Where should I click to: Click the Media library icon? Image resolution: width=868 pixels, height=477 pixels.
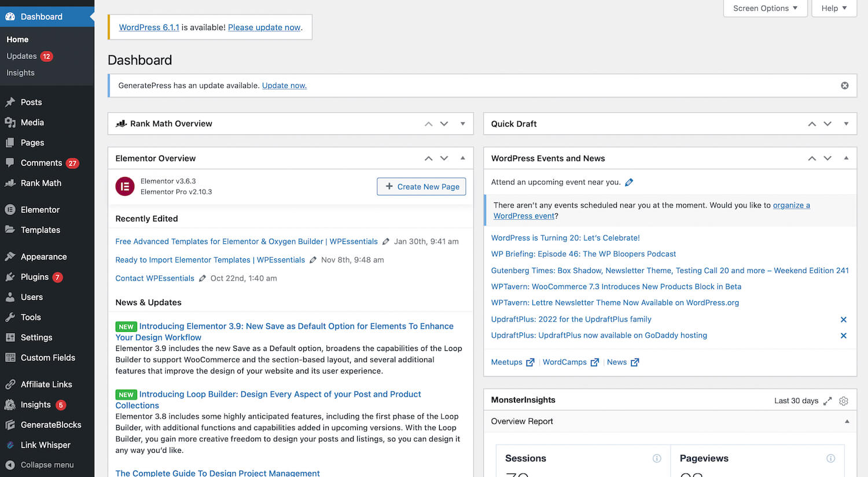(10, 123)
